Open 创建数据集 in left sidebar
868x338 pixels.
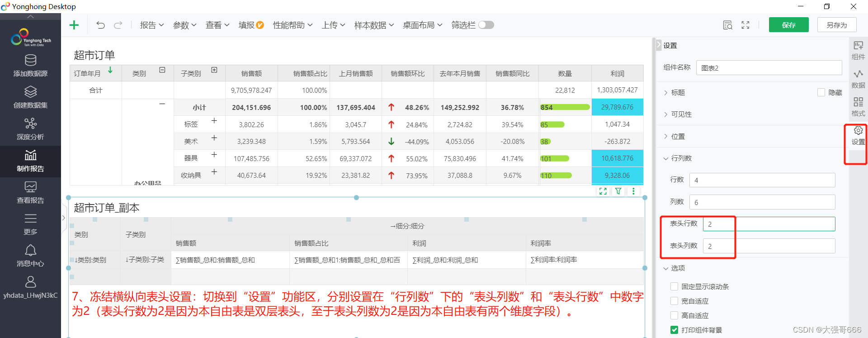(30, 97)
